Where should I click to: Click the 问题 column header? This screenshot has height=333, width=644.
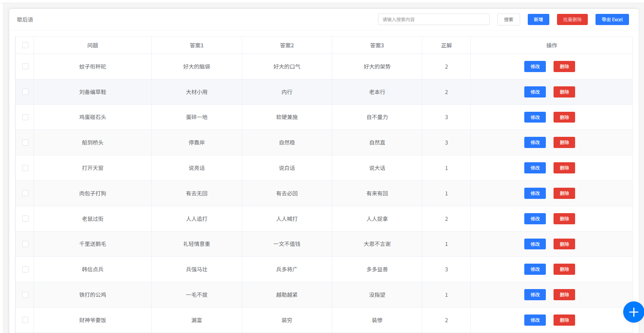(x=92, y=45)
